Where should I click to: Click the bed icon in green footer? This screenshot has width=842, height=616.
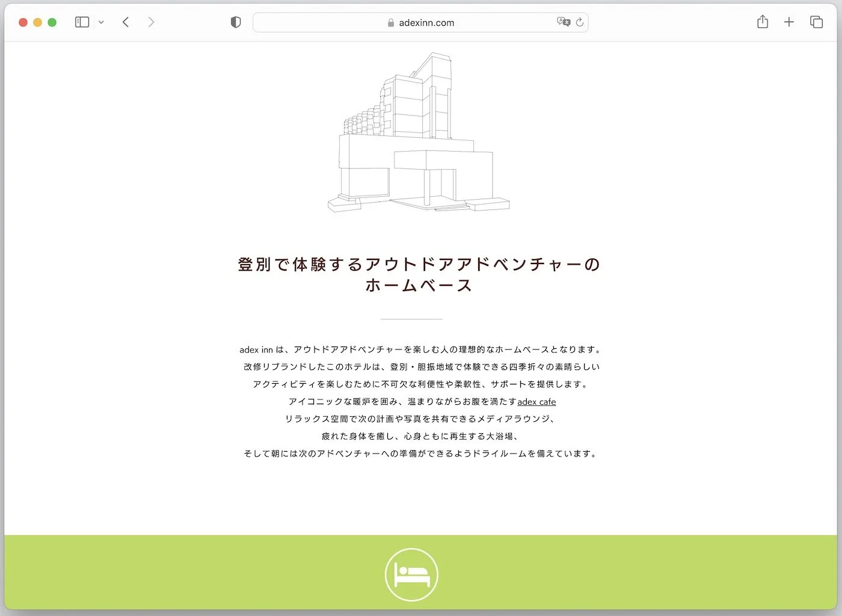click(411, 574)
